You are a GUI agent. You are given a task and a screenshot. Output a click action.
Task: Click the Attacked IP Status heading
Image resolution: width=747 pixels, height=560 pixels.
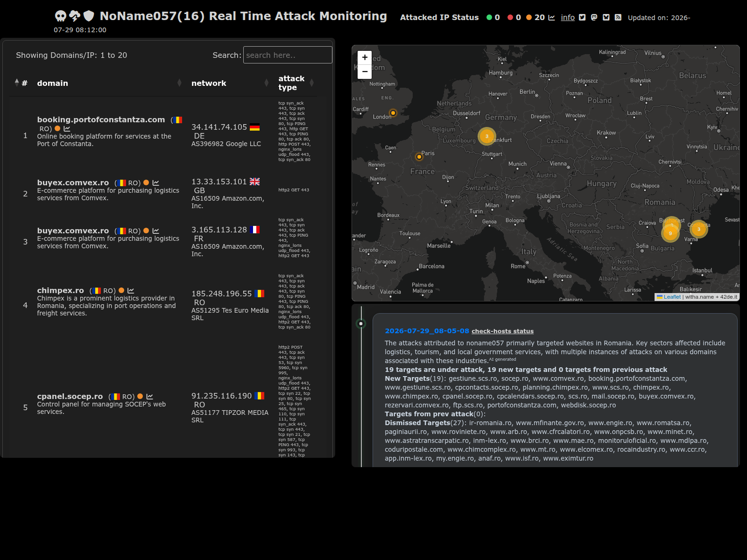[x=439, y=17]
